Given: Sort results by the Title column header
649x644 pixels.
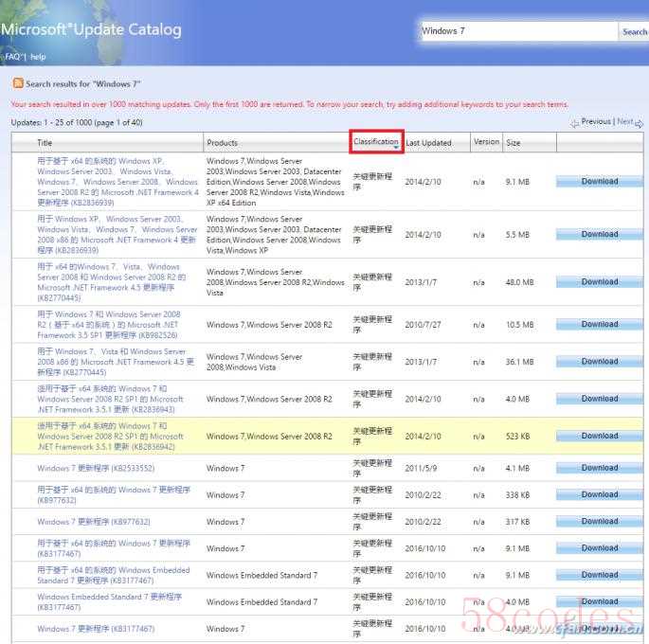Looking at the screenshot, I should (45, 143).
